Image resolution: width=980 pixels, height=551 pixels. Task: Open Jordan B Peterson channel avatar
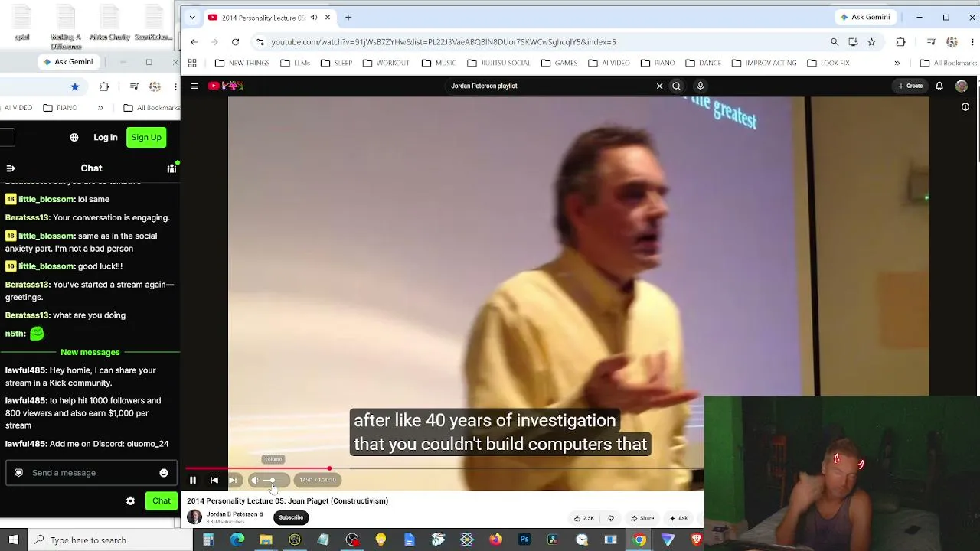[x=194, y=517]
